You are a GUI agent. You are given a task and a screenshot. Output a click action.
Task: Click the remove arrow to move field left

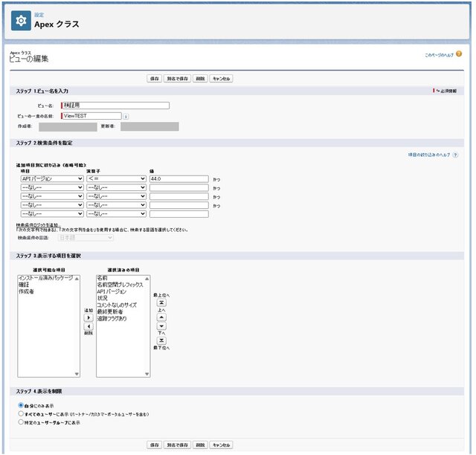pyautogui.click(x=89, y=326)
